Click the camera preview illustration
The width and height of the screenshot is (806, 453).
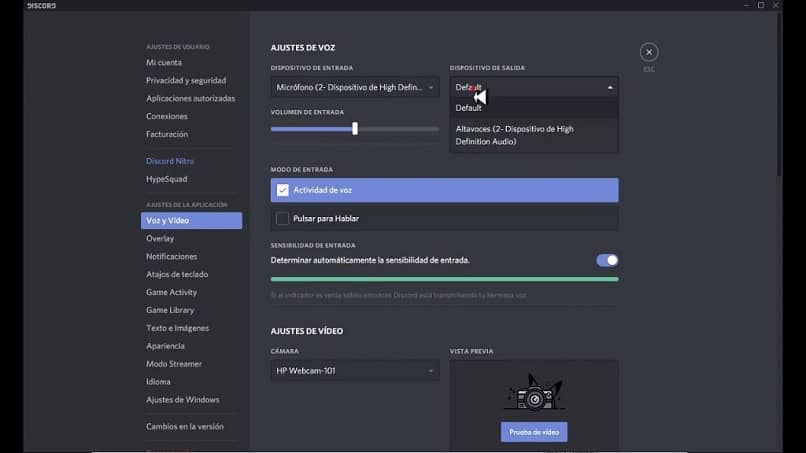(534, 392)
